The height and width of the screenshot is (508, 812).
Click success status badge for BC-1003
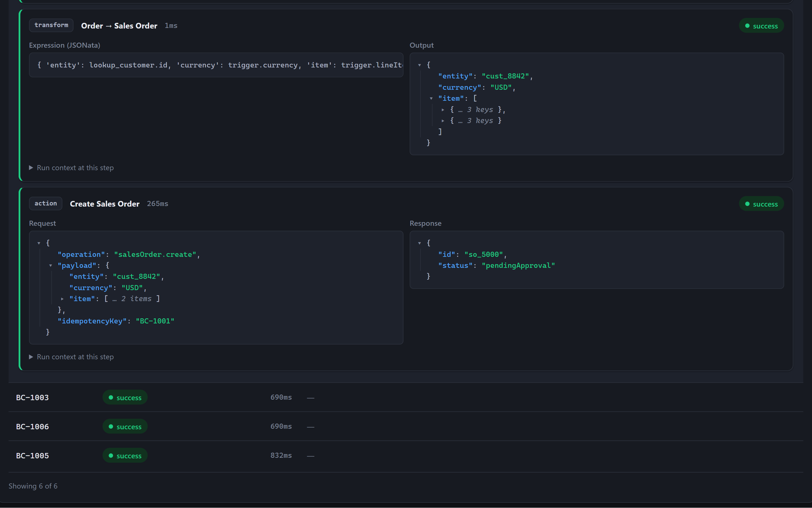pyautogui.click(x=125, y=397)
